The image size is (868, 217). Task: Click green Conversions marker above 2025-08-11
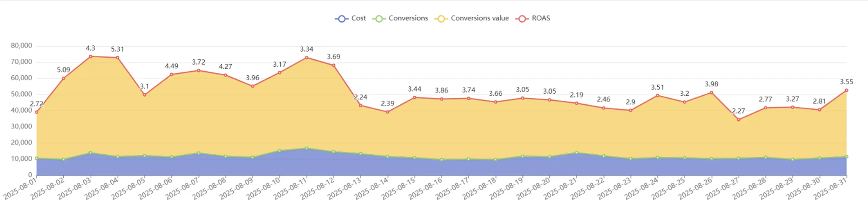tap(307, 148)
